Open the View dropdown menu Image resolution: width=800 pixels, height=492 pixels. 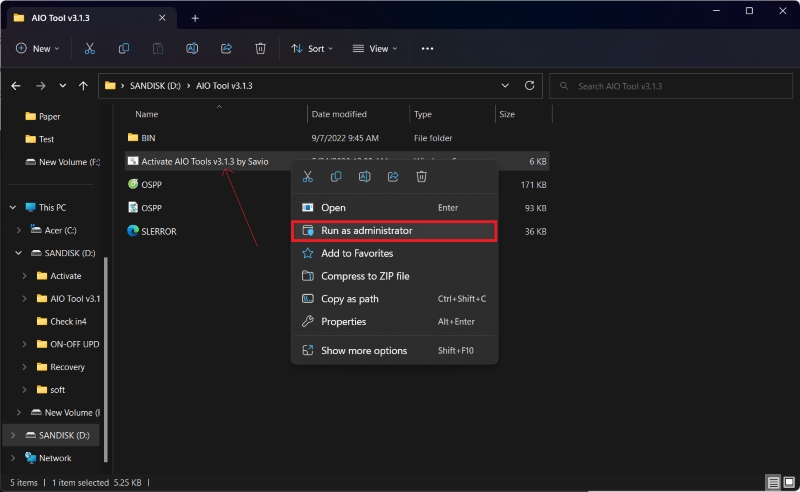(376, 48)
